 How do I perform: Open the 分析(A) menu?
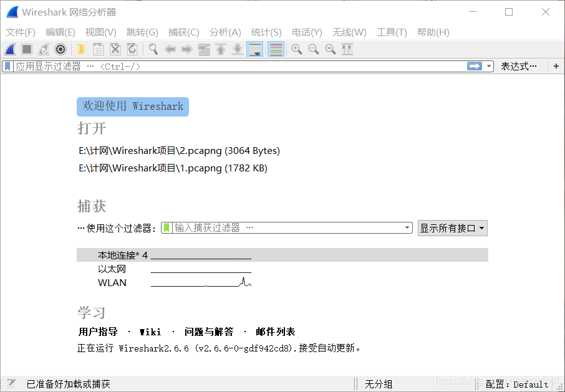[x=225, y=32]
